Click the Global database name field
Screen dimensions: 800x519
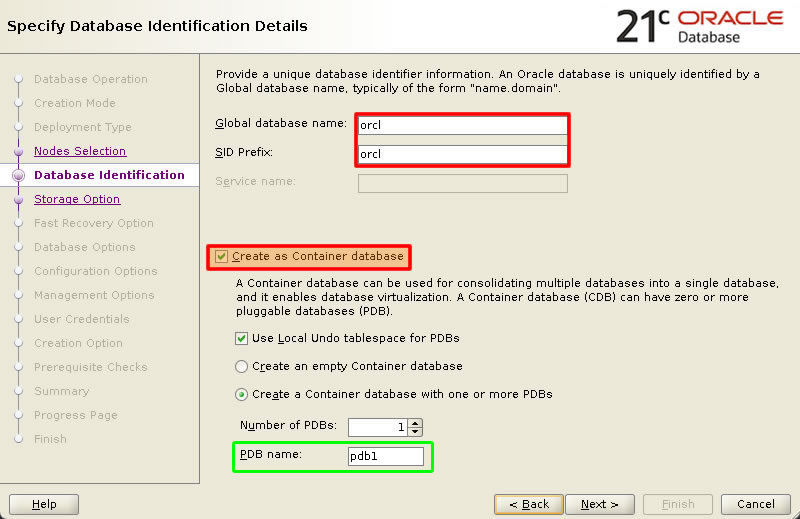[463, 125]
